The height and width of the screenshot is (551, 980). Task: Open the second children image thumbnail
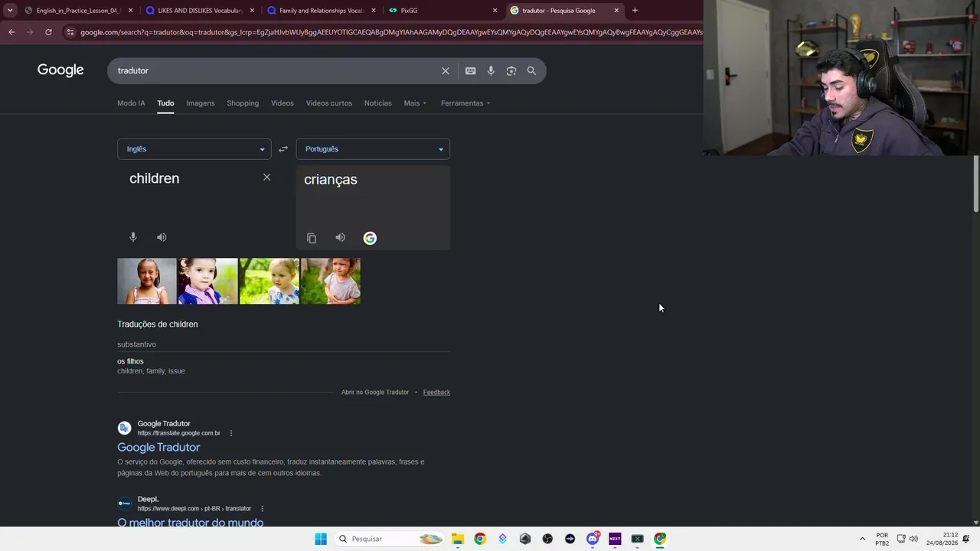click(208, 282)
